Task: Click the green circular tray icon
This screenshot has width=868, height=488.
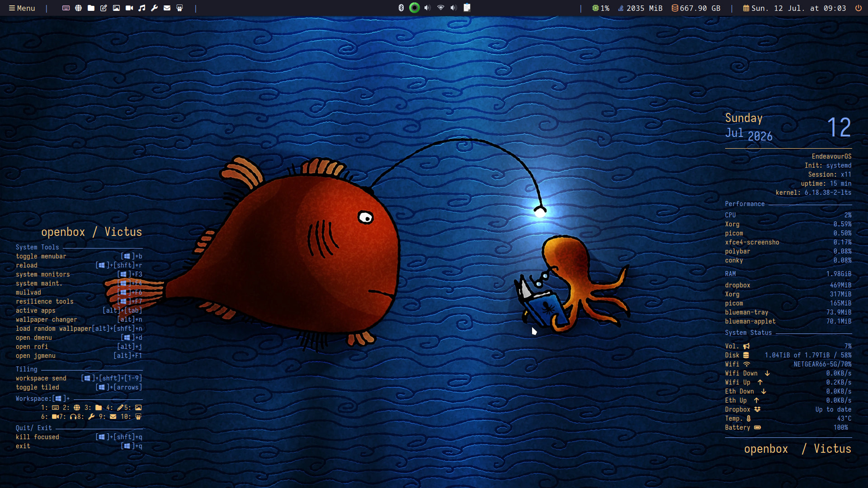Action: (x=414, y=8)
